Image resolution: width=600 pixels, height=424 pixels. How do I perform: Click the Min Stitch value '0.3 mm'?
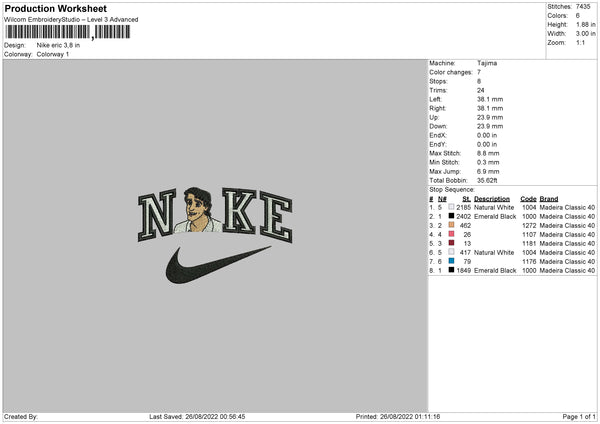point(488,162)
